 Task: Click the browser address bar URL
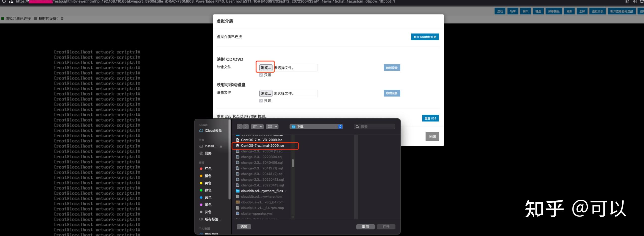click(205, 2)
